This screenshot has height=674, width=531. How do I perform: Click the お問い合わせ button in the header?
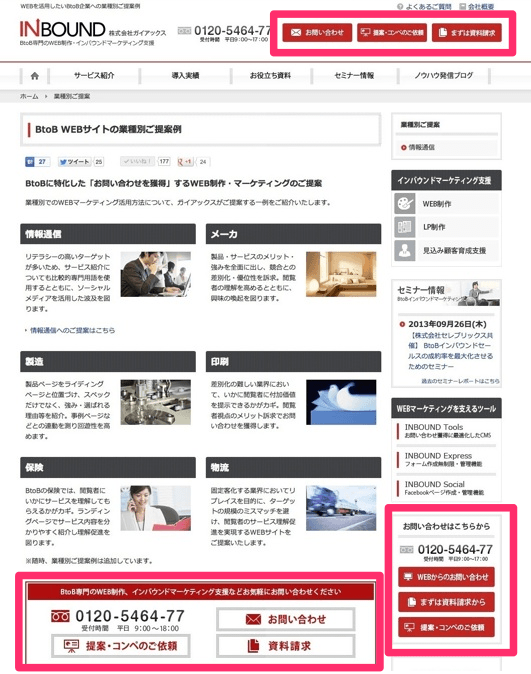coord(317,33)
